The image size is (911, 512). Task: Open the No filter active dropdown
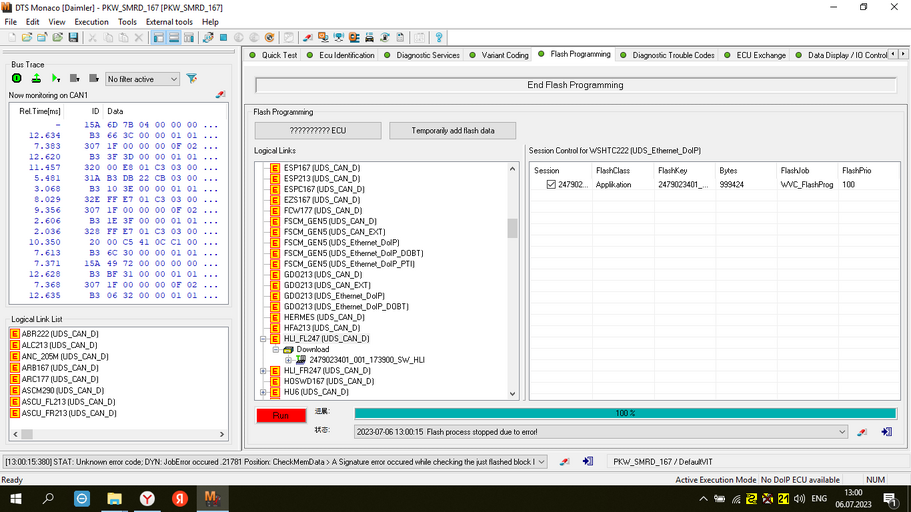tap(142, 79)
